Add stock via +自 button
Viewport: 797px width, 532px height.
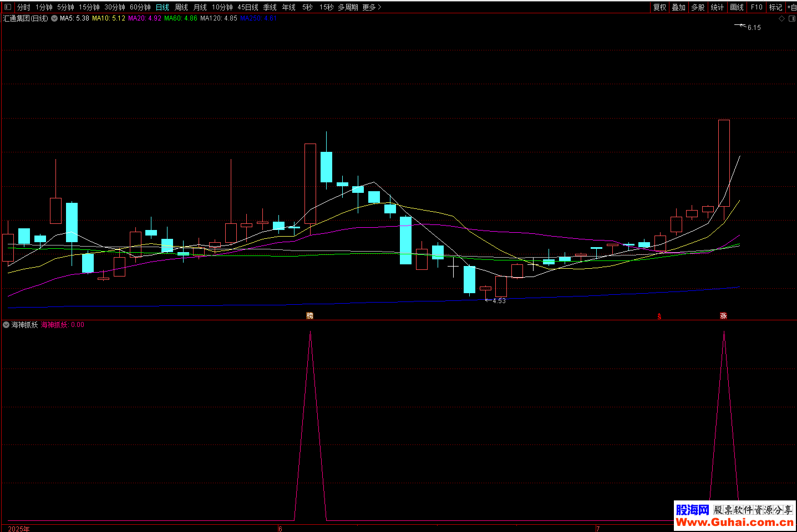[x=791, y=7]
